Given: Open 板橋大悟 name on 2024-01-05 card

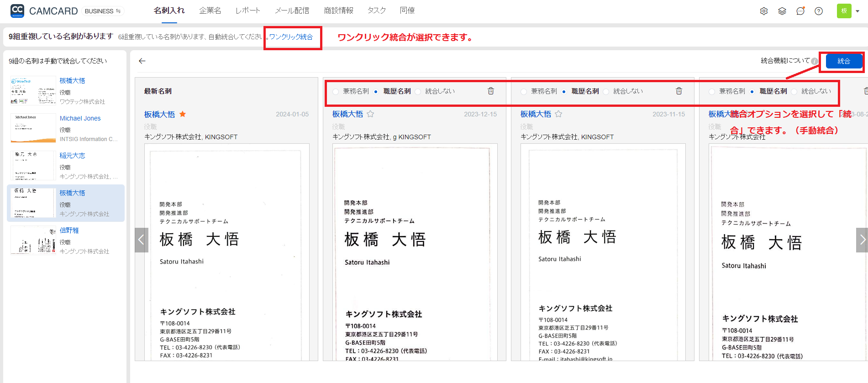Looking at the screenshot, I should point(159,114).
